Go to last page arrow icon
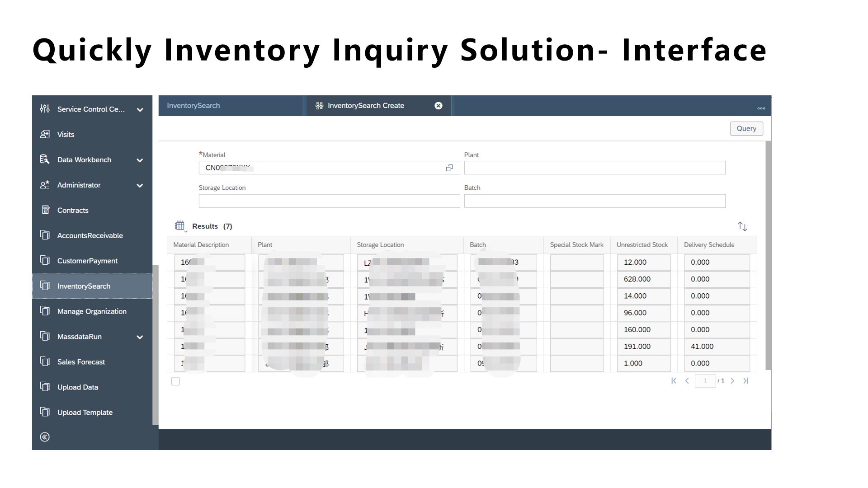 coord(745,381)
